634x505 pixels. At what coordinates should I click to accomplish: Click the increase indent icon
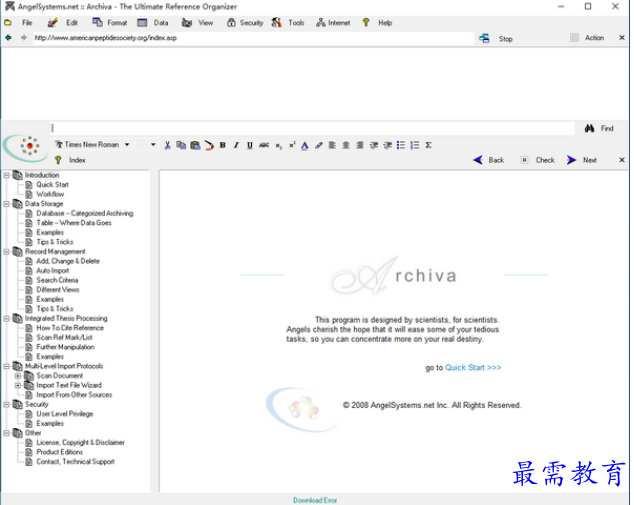pyautogui.click(x=387, y=145)
